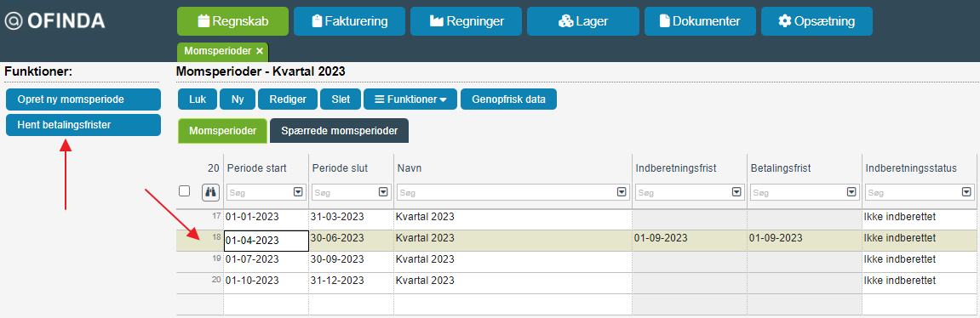Open Lager module with boxes icon
The width and height of the screenshot is (980, 318).
pos(583,21)
